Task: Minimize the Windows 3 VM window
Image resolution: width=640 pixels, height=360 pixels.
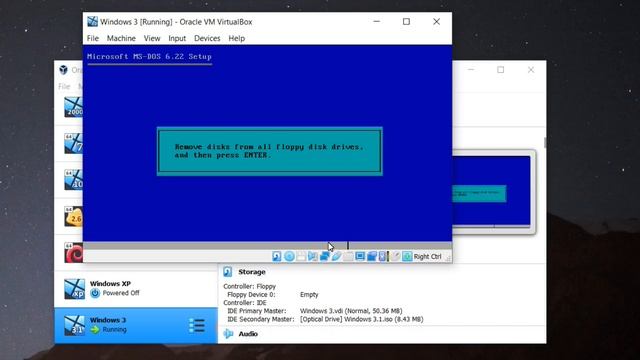Action: [x=377, y=22]
